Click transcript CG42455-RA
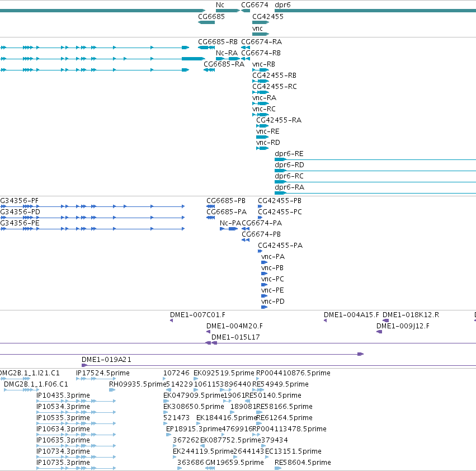This screenshot has height=471, width=476. pos(279,120)
